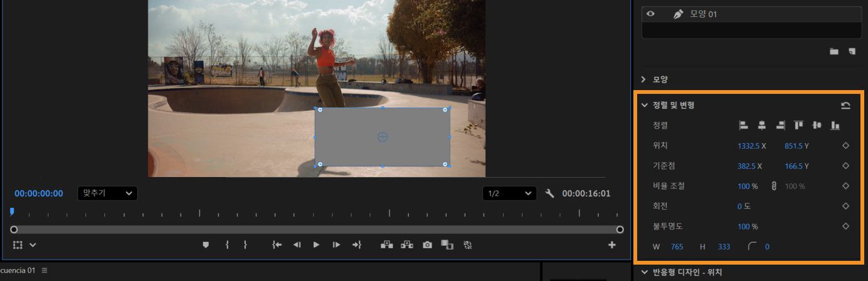Play the sequence
Image resolution: width=868 pixels, height=281 pixels.
[x=316, y=244]
